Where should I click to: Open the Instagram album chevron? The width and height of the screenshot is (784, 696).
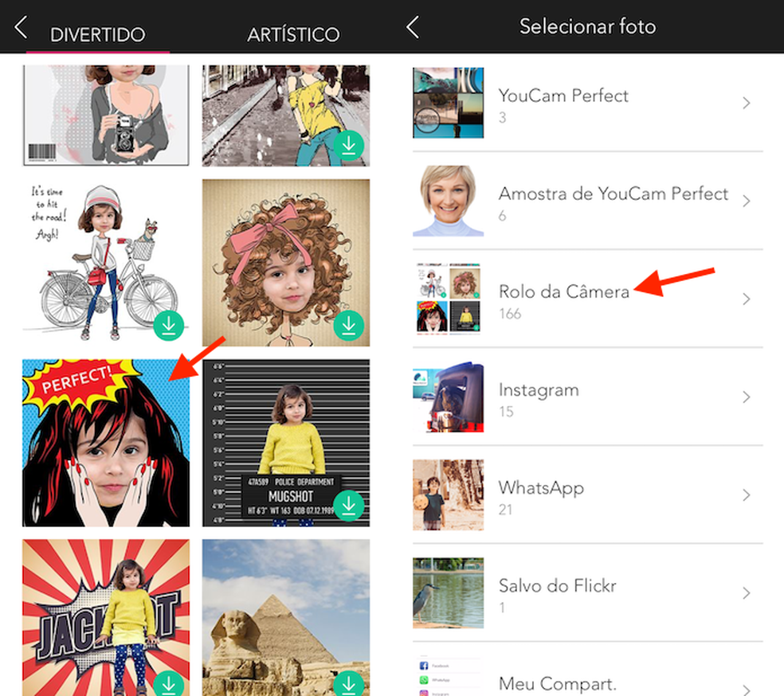747,397
